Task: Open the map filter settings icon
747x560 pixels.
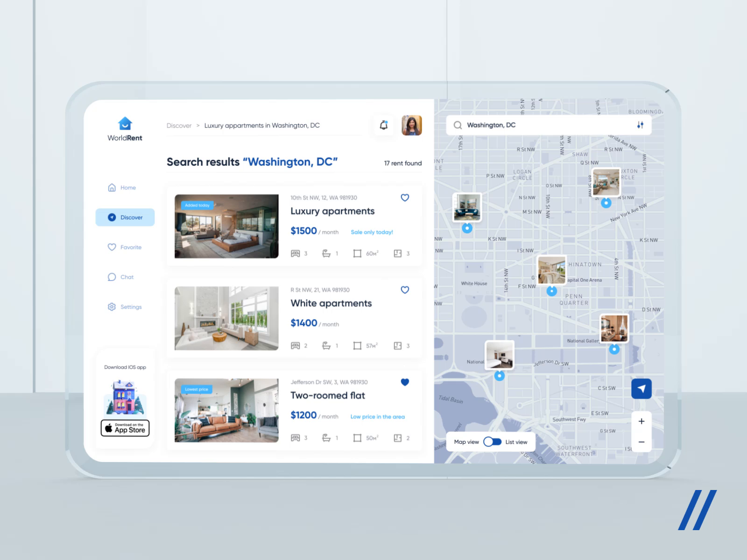Action: pos(640,125)
